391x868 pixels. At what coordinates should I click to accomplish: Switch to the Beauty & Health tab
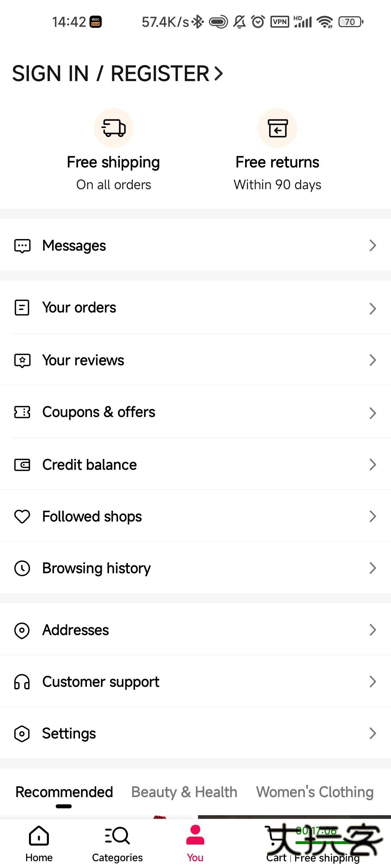pos(184,792)
